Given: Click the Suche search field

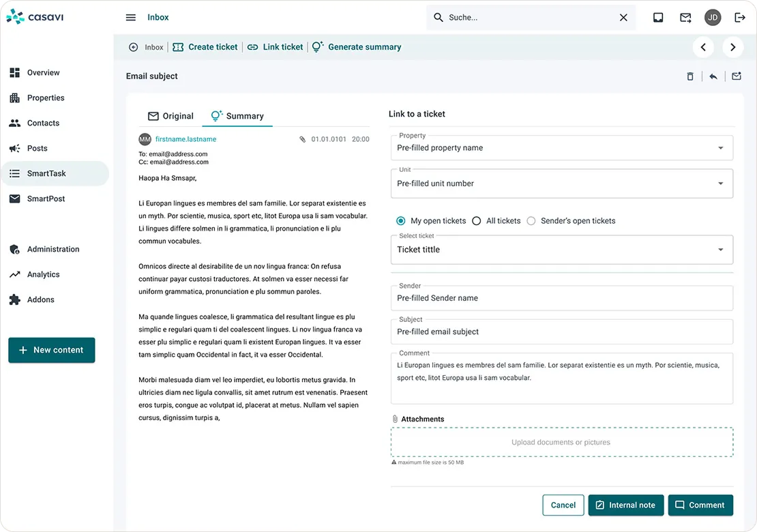Looking at the screenshot, I should (x=531, y=17).
